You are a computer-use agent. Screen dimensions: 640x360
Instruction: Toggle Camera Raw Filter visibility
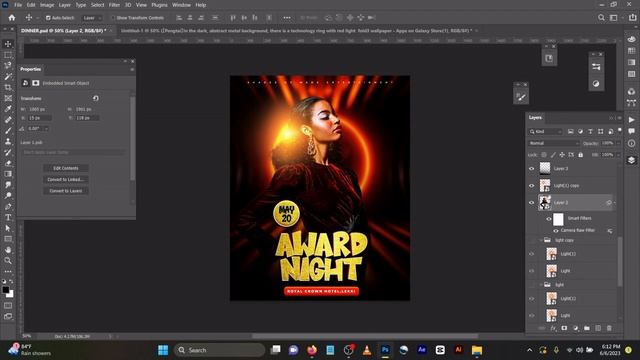[x=556, y=231]
